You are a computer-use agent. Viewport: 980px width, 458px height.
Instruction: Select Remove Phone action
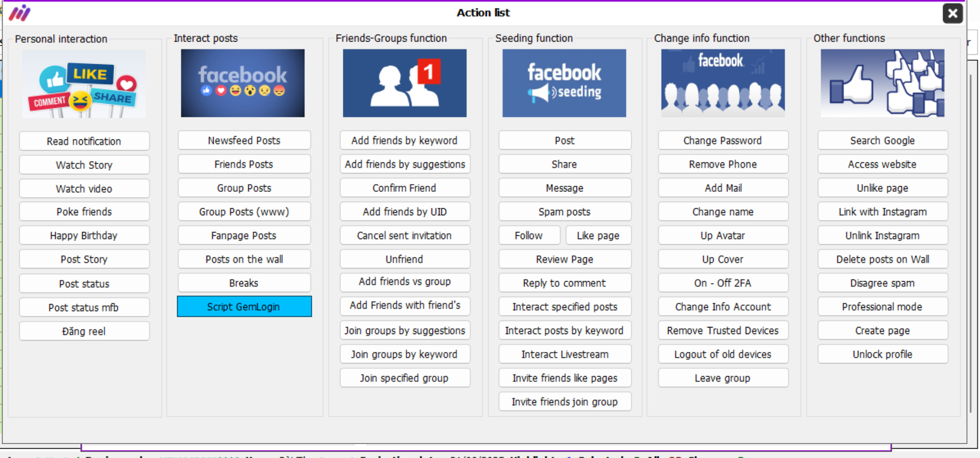[x=723, y=164]
